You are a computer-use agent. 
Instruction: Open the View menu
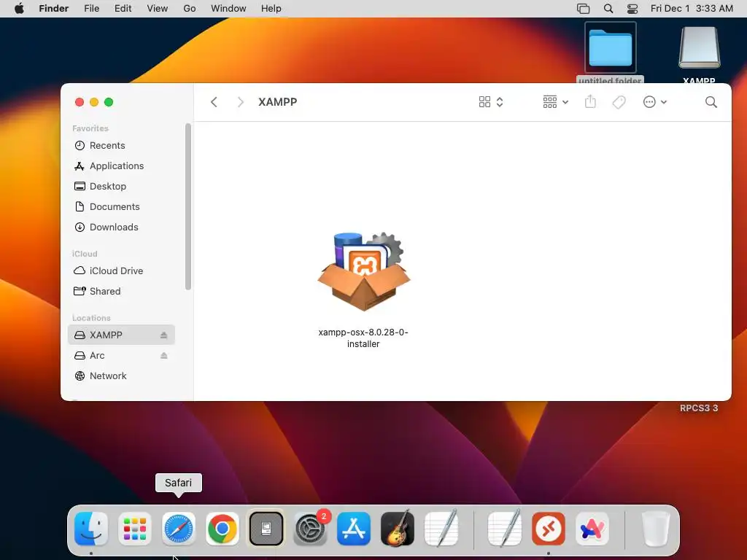[158, 9]
